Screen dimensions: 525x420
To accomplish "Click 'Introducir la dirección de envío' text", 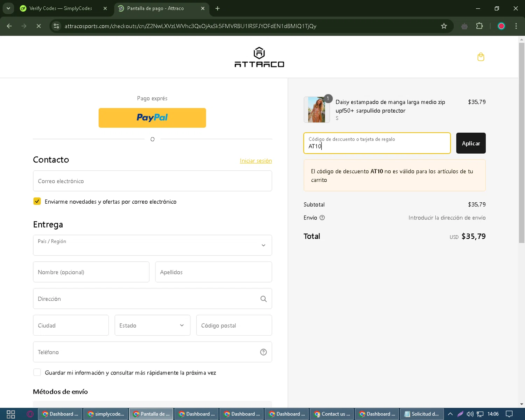I will [447, 218].
